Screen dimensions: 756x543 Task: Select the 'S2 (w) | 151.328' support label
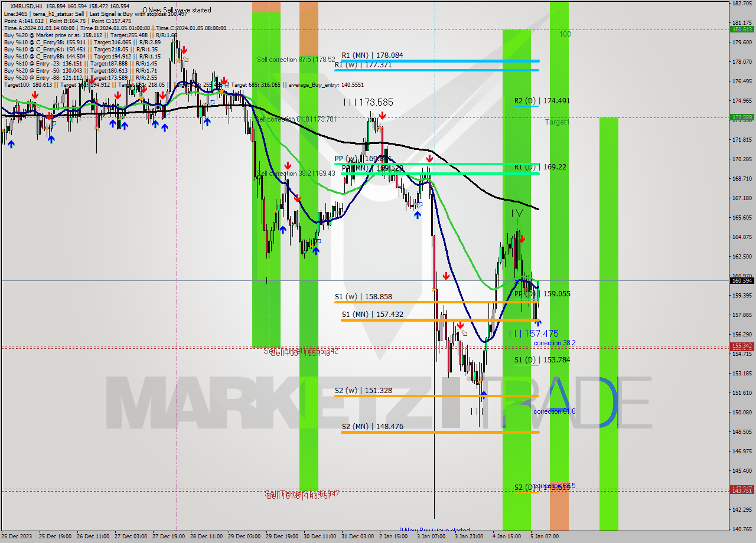363,391
